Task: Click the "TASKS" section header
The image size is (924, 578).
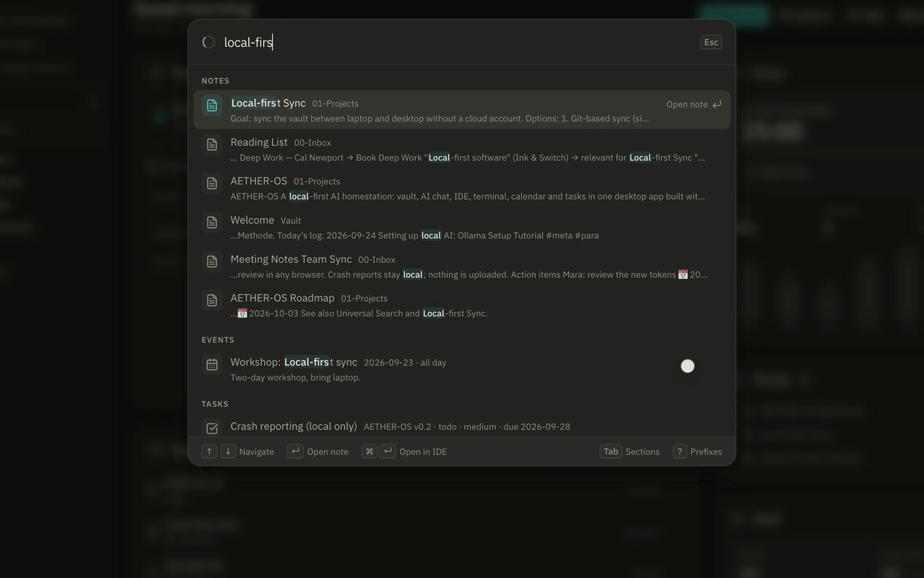Action: (215, 405)
